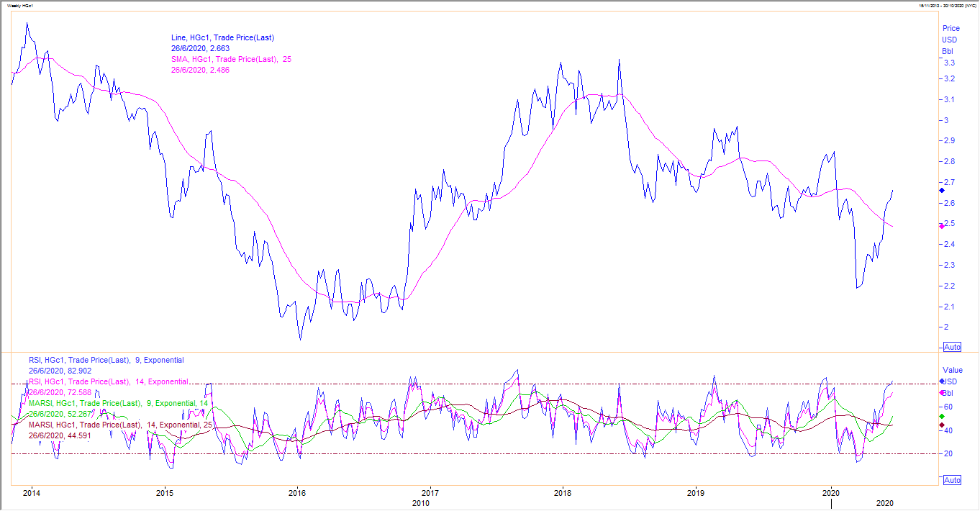This screenshot has height=511, width=980.
Task: Click the 2016 year label on time axis
Action: (296, 493)
